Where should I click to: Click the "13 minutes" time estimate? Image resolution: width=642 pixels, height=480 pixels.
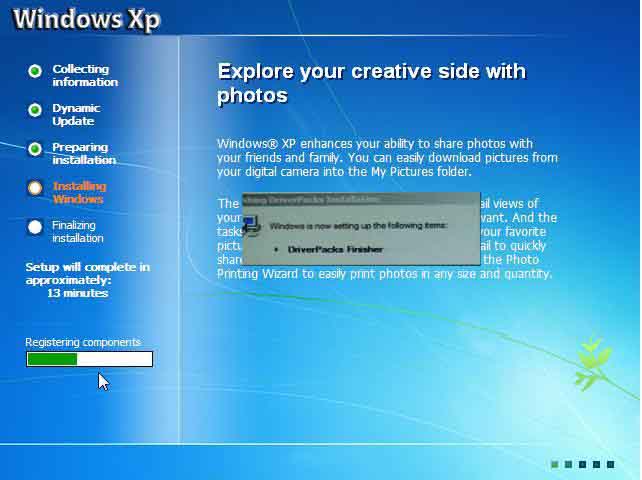pyautogui.click(x=78, y=293)
